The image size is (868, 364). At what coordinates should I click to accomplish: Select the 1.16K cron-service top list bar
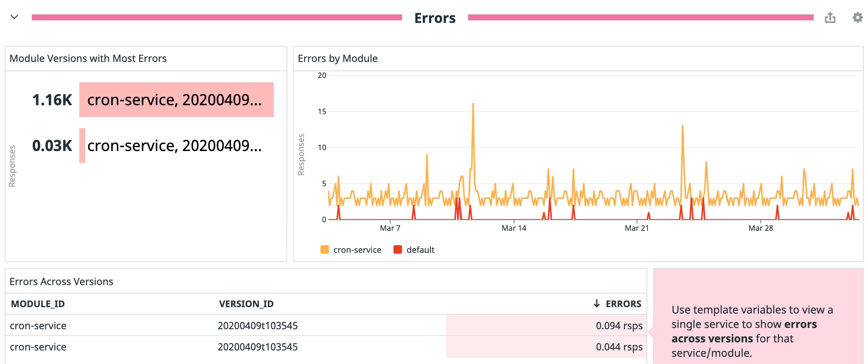coord(176,100)
